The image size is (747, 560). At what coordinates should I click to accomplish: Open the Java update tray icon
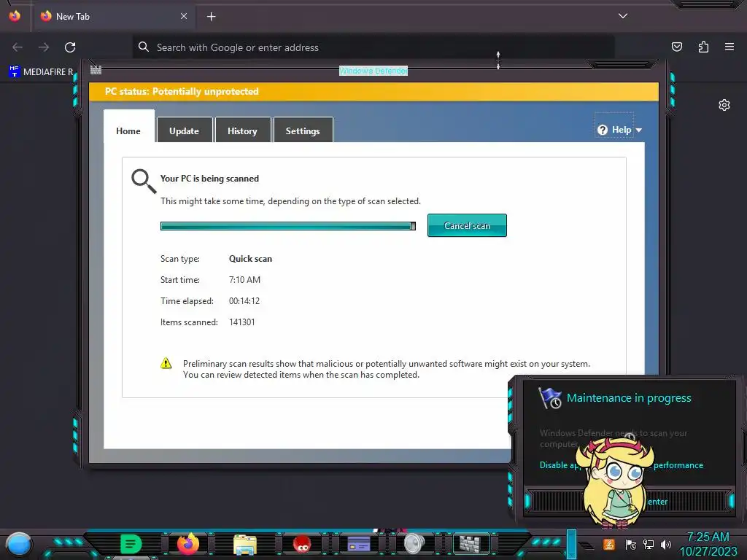[608, 544]
